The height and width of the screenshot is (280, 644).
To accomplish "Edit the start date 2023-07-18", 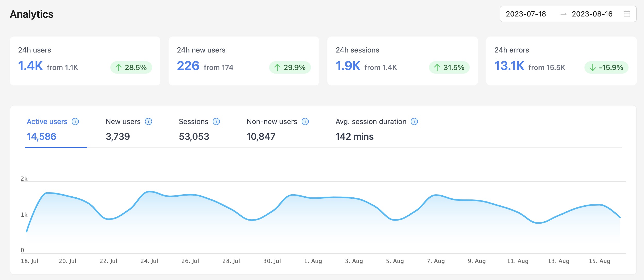I will pos(526,14).
